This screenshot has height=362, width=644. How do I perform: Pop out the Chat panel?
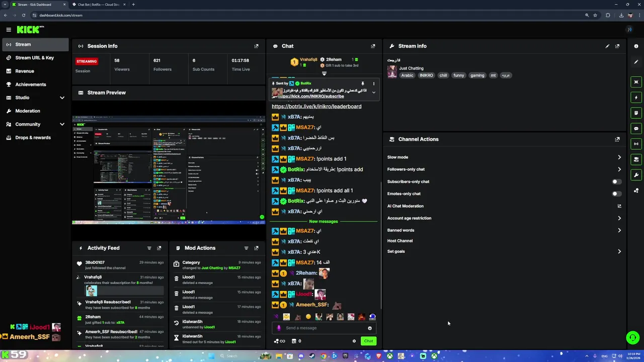373,46
